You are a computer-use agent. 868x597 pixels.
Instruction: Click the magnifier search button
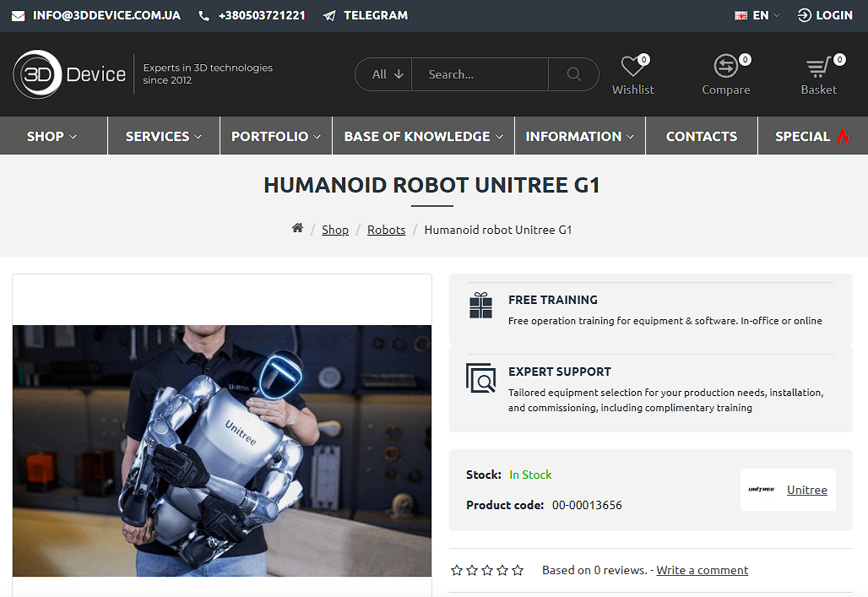click(x=573, y=74)
